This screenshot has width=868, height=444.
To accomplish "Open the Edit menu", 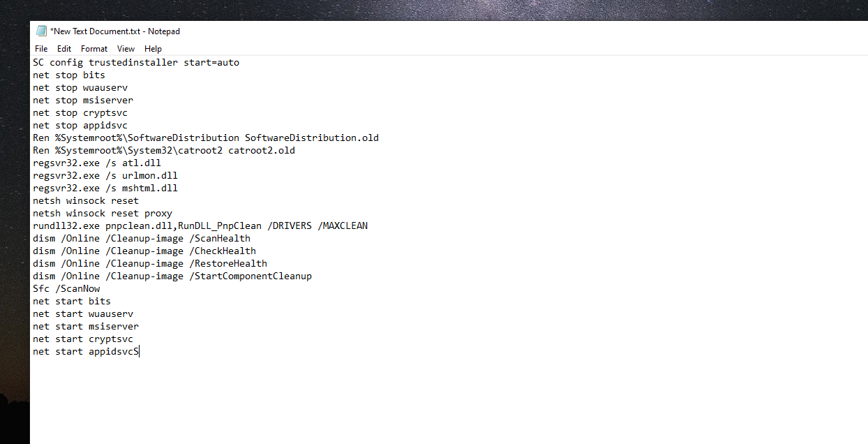I will pyautogui.click(x=64, y=49).
